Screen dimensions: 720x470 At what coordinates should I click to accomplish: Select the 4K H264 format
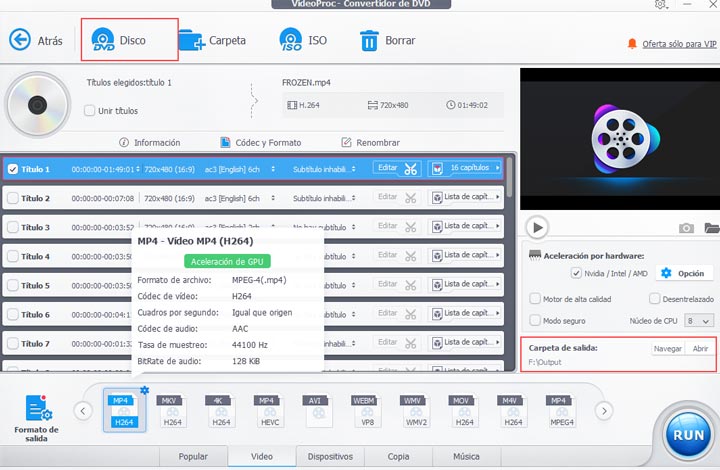(x=221, y=411)
